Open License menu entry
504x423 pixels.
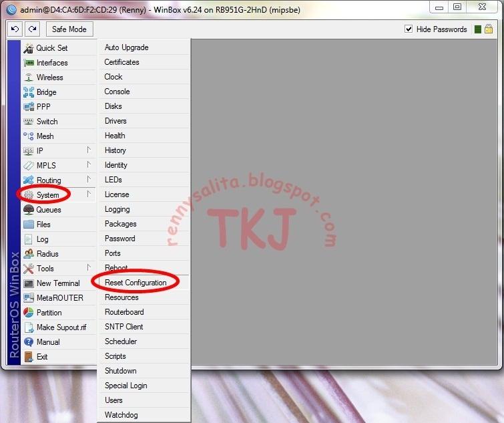pyautogui.click(x=144, y=194)
